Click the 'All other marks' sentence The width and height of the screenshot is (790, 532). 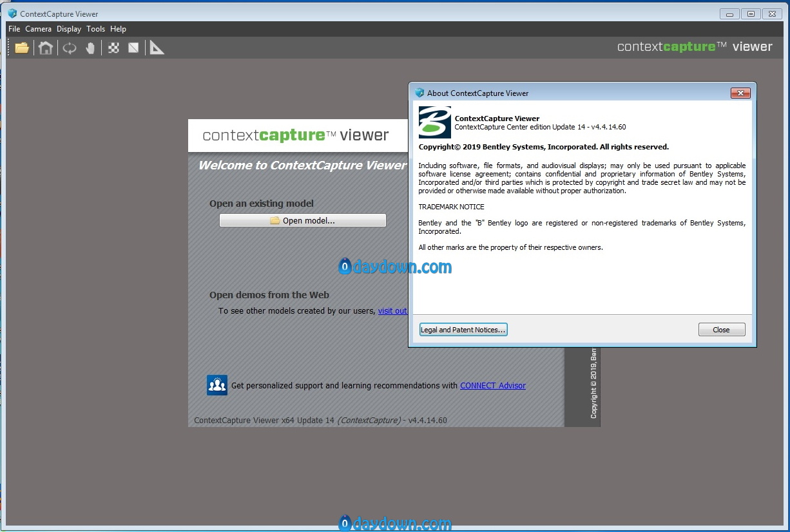[x=511, y=247]
